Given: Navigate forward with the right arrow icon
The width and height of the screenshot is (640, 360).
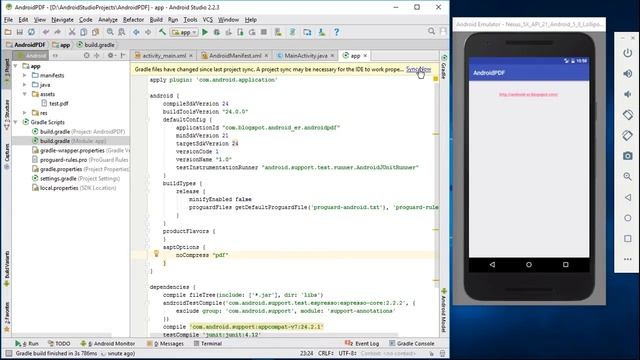Looking at the screenshot, I should coord(148,32).
